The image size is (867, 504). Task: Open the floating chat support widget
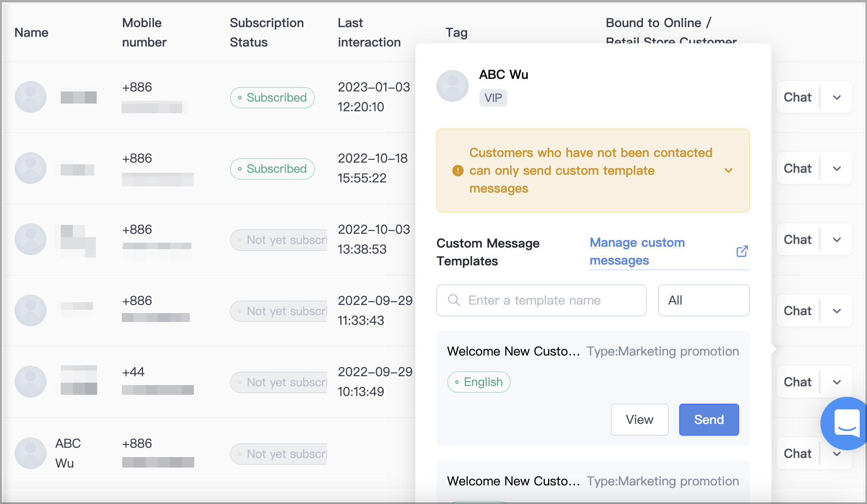(846, 423)
